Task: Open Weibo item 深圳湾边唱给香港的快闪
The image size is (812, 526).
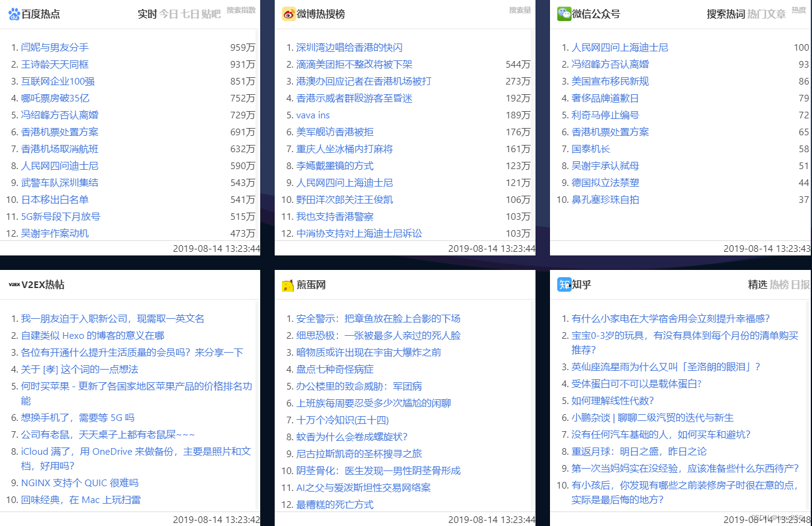Action: pos(350,47)
